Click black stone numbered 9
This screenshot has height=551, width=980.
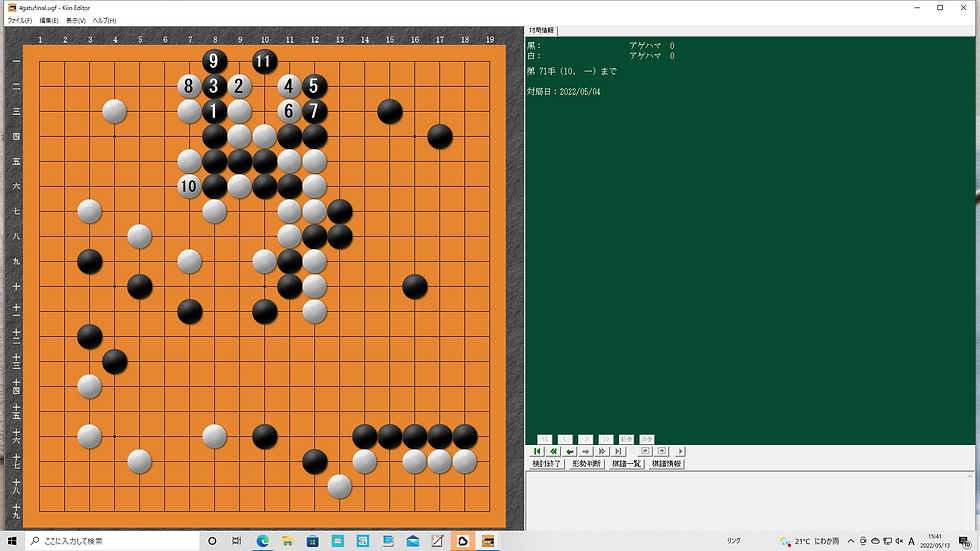click(x=214, y=61)
